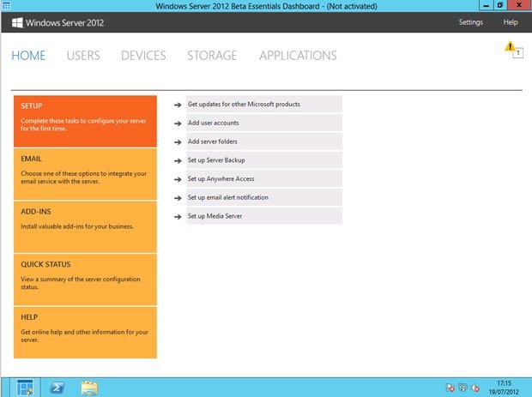Open the DEVICES tab

click(x=143, y=55)
